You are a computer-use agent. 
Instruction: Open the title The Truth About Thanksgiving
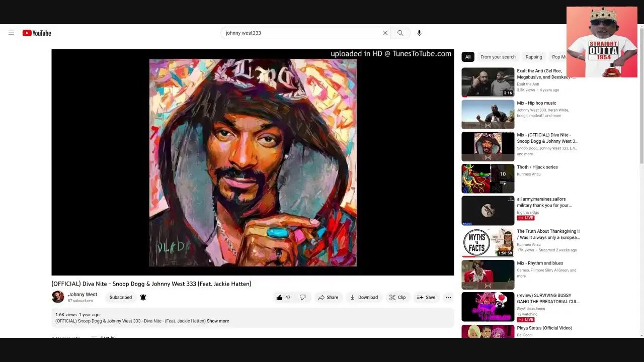pyautogui.click(x=548, y=234)
